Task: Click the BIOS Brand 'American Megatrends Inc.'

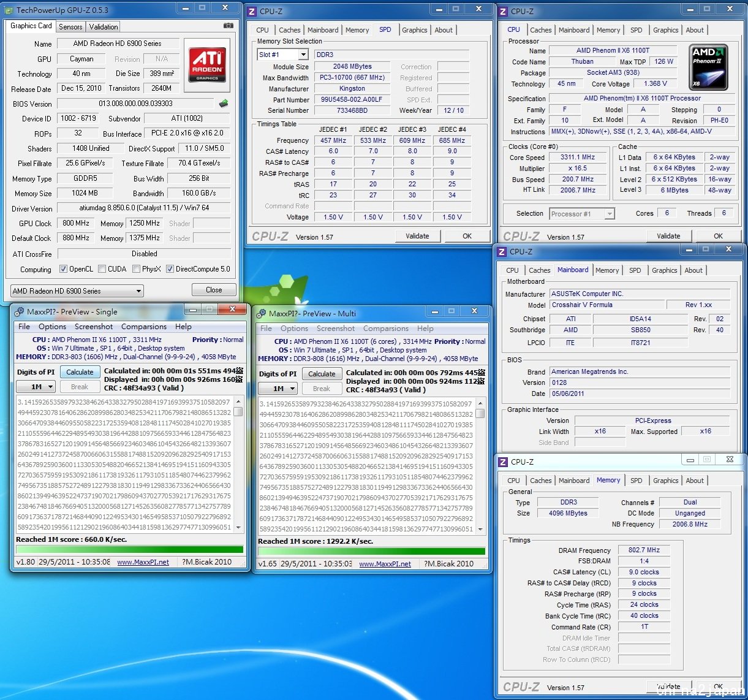Action: point(640,372)
